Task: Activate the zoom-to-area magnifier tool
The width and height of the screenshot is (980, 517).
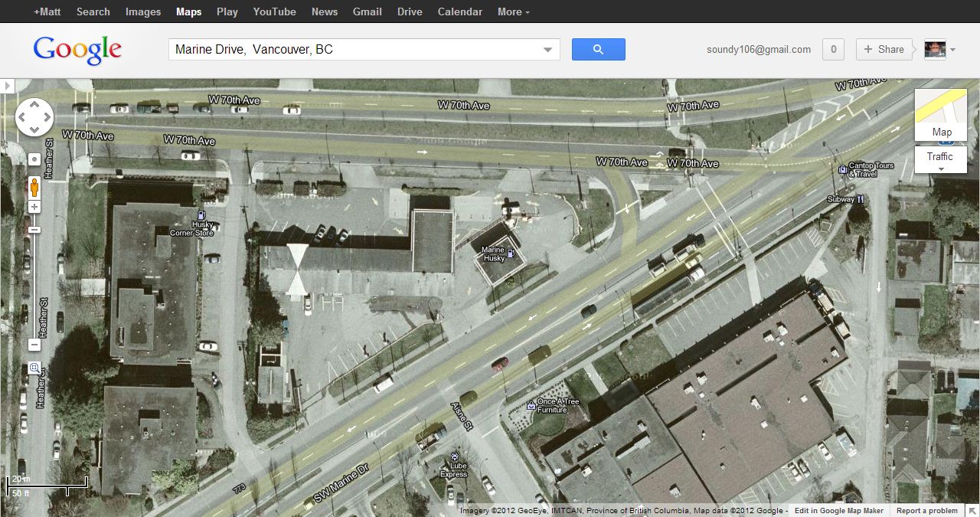Action: [34, 368]
